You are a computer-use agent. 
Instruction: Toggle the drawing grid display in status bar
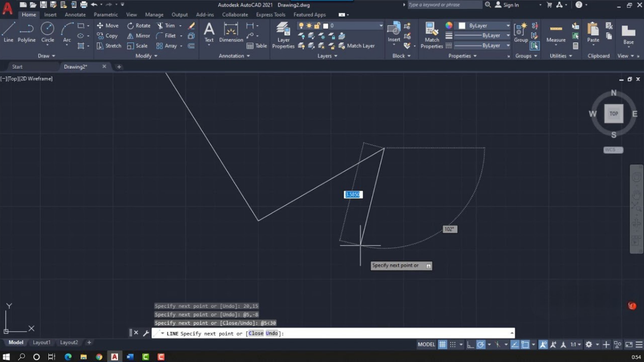point(442,344)
